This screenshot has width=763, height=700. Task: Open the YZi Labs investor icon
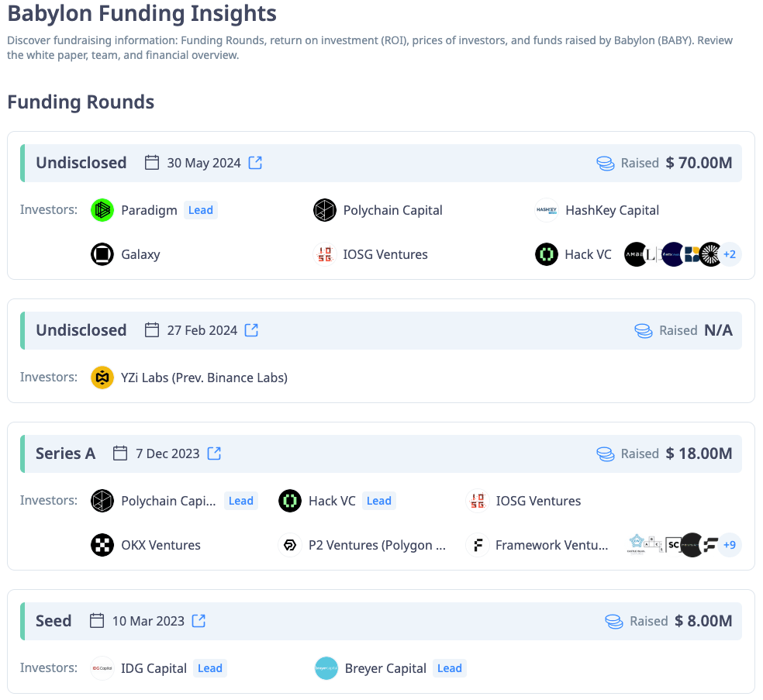pos(102,377)
